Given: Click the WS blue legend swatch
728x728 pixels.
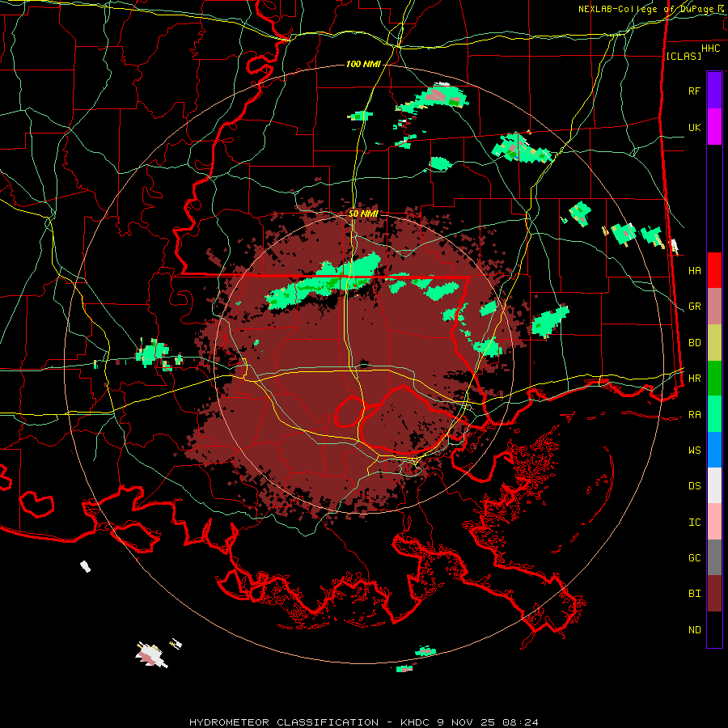Looking at the screenshot, I should coord(714,450).
